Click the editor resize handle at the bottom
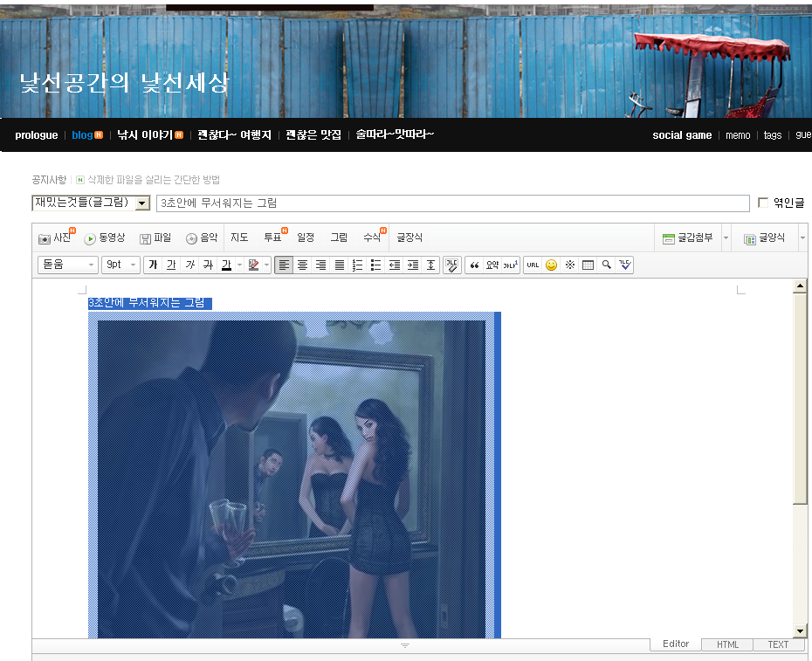 pyautogui.click(x=405, y=645)
